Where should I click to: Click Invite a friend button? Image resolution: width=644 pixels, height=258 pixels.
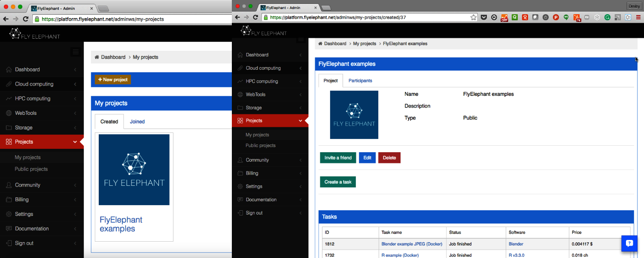point(338,158)
